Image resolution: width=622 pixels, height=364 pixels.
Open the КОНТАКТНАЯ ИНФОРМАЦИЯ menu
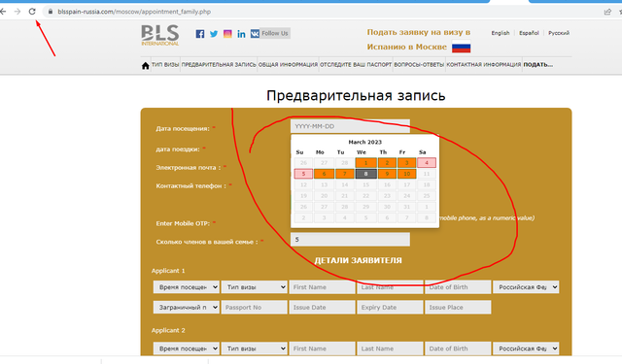click(x=484, y=65)
